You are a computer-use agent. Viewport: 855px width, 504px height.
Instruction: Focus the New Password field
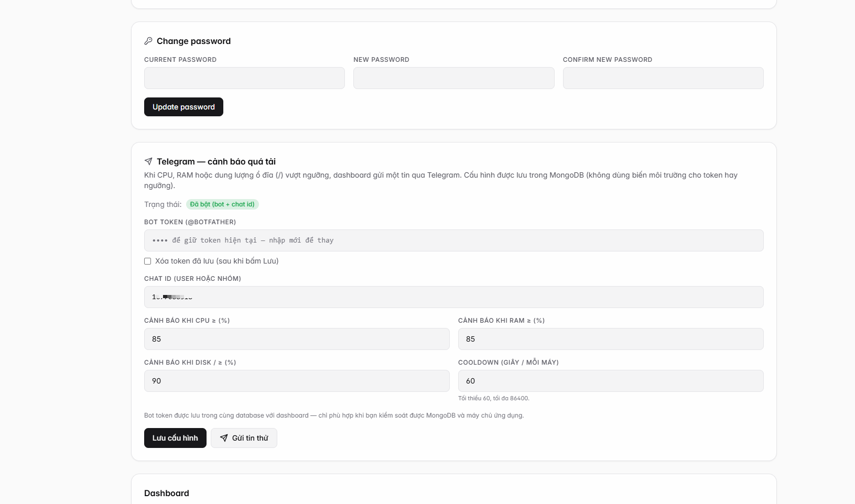point(453,78)
